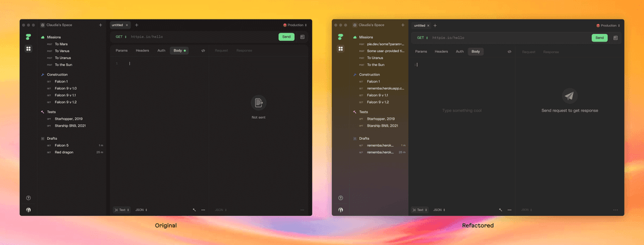Image resolution: width=644 pixels, height=245 pixels.
Task: Click the HTTPie logo in Refactored window
Action: [x=340, y=37]
